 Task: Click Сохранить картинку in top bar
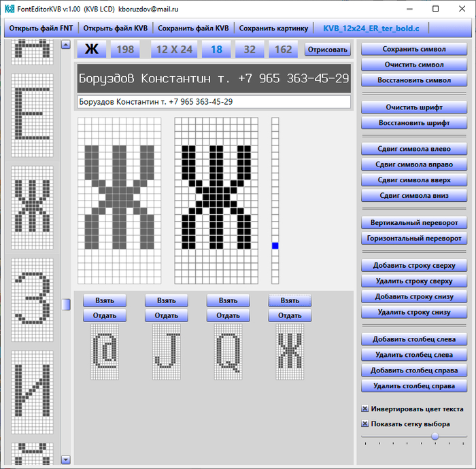[x=273, y=29]
